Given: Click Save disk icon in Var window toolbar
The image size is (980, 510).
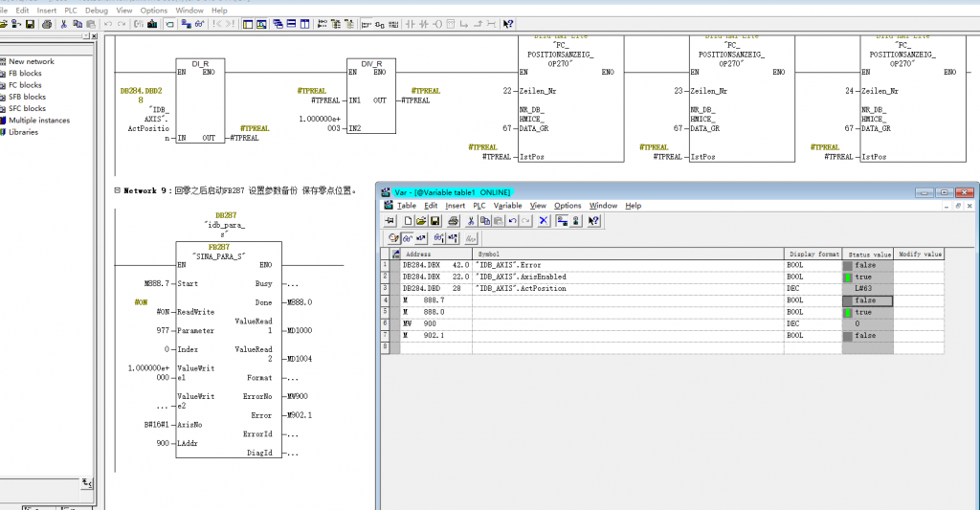Looking at the screenshot, I should tap(435, 221).
